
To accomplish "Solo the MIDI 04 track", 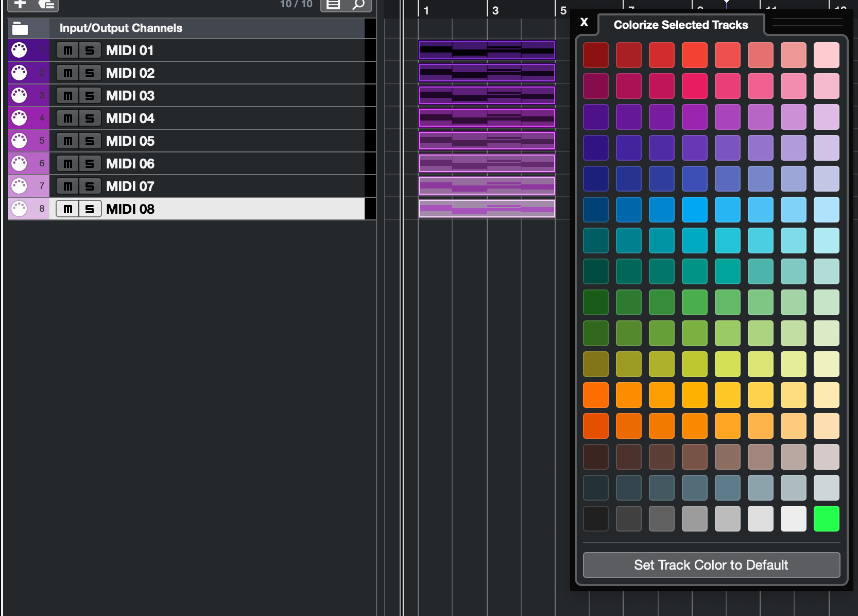I will tap(90, 118).
